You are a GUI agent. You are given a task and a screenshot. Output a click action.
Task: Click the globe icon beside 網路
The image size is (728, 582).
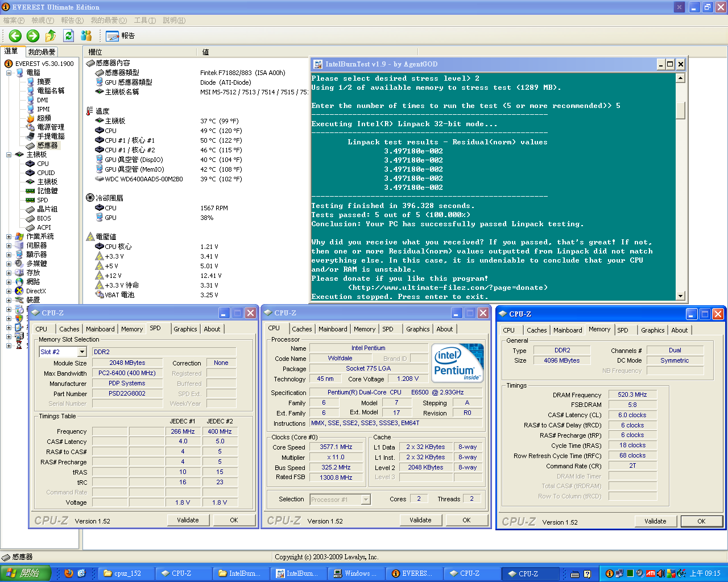[x=19, y=282]
